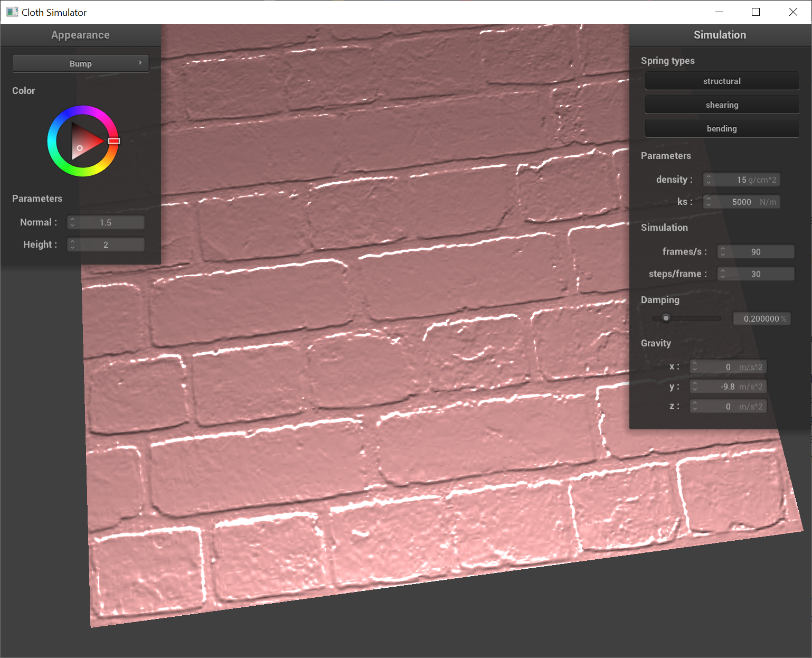Image resolution: width=812 pixels, height=658 pixels.
Task: Toggle the structural spring type
Action: 722,81
